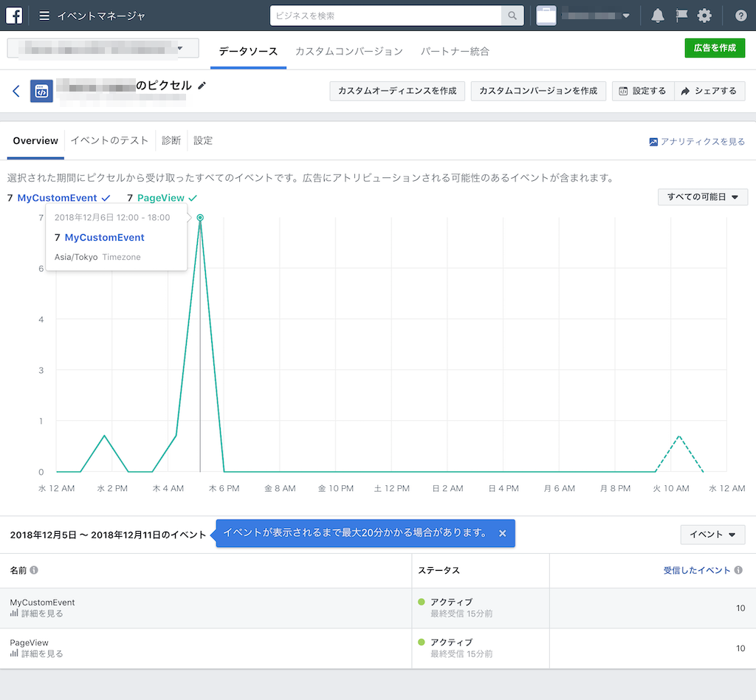Click the search magnifier icon
Image resolution: width=756 pixels, height=700 pixels.
point(512,16)
